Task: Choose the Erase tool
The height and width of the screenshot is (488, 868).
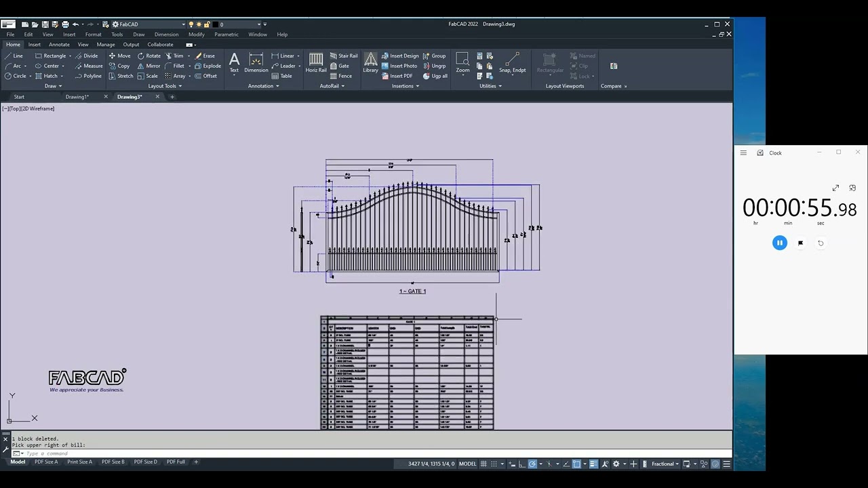Action: click(x=205, y=56)
